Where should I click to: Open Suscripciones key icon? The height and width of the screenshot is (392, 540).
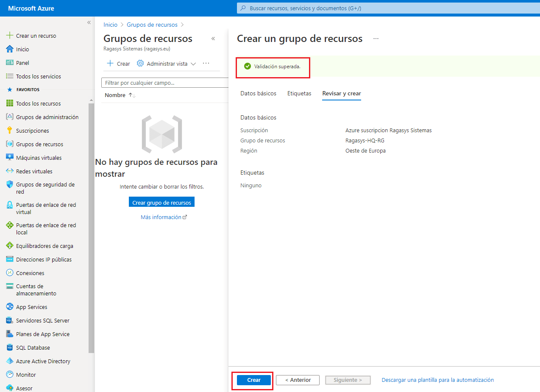pyautogui.click(x=10, y=131)
